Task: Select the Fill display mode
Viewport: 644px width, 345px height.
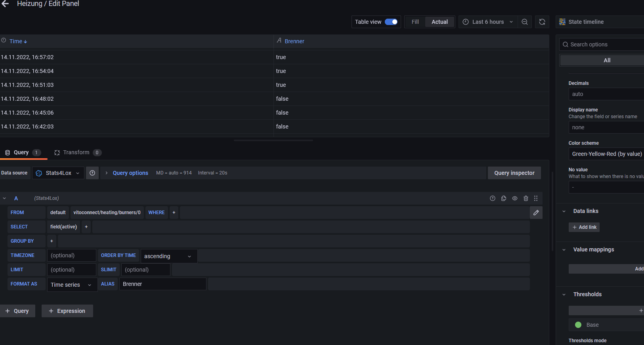Action: [x=415, y=22]
